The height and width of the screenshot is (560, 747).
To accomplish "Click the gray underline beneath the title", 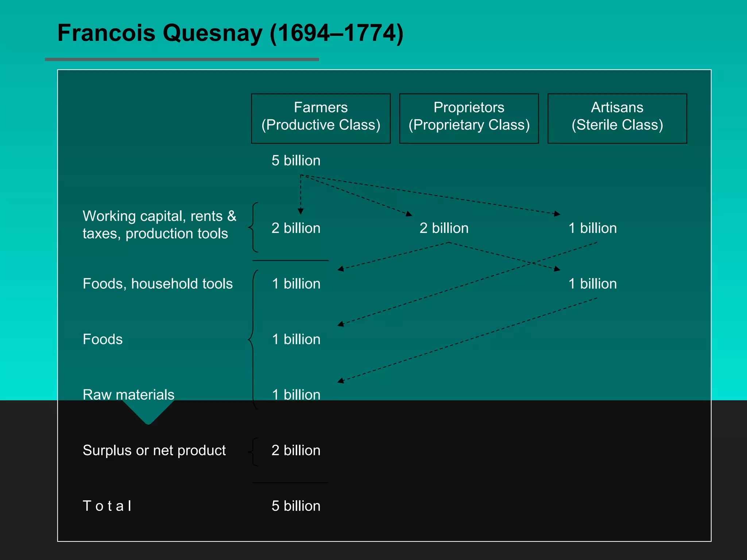I will click(182, 59).
